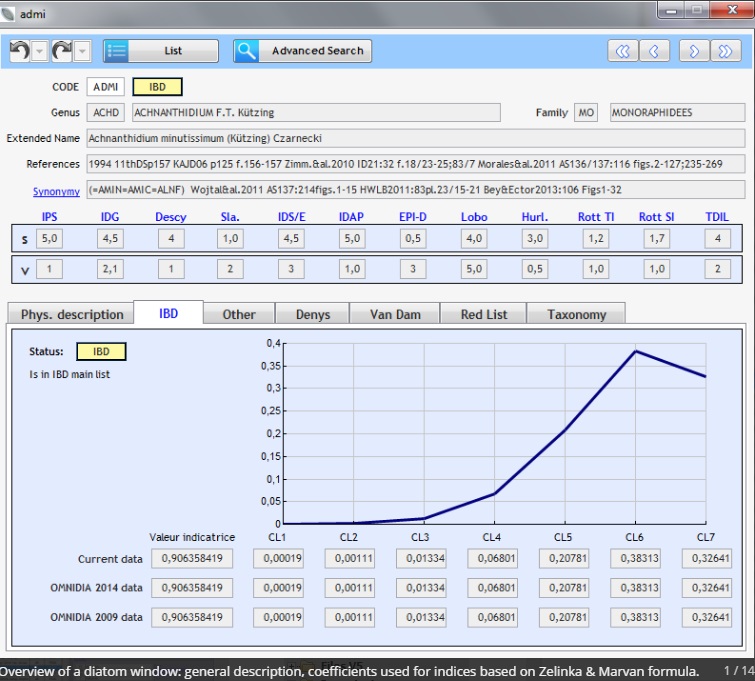Jump to first record with double-left arrow
Image resolution: width=755 pixels, height=681 pixels.
[x=622, y=51]
